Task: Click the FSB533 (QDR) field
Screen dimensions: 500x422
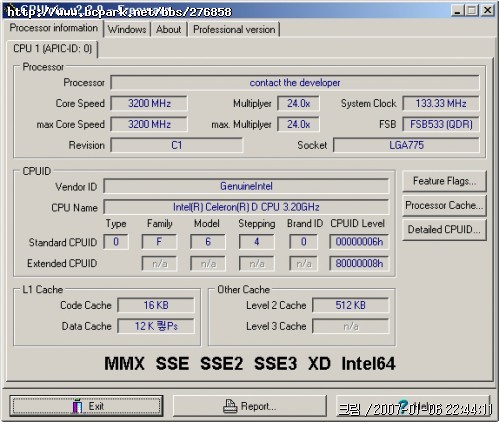Action: tap(441, 124)
